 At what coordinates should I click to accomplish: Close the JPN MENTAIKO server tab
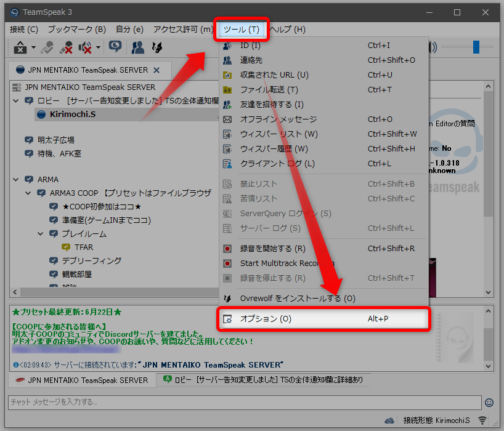coord(156,70)
